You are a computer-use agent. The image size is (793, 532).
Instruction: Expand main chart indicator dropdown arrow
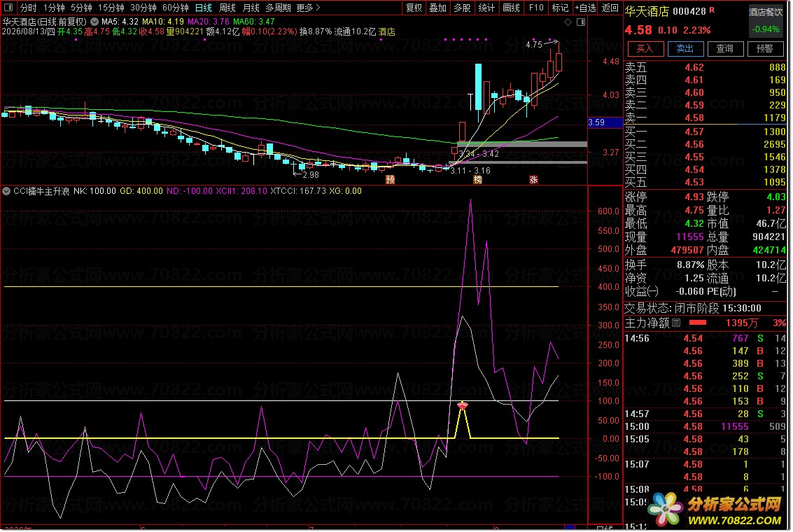94,22
